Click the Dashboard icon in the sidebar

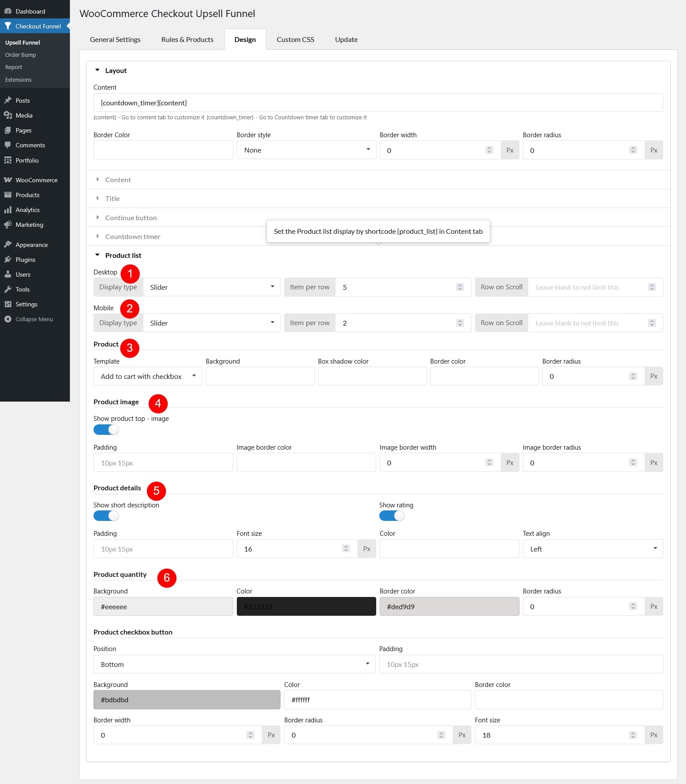(x=8, y=11)
